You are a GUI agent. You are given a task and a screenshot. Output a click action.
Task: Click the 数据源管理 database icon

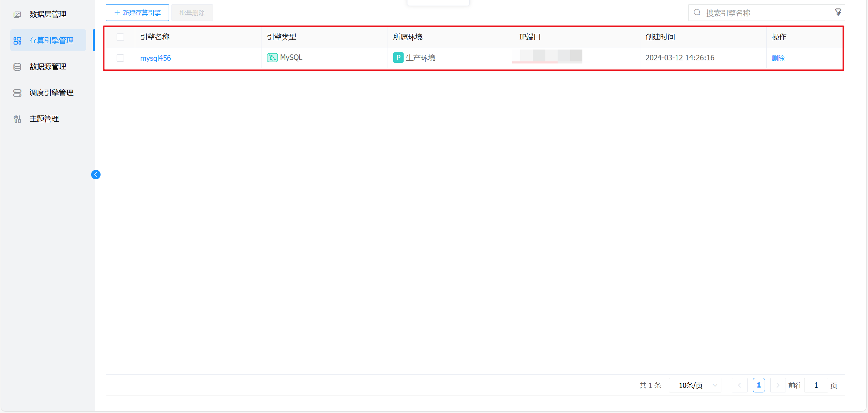pyautogui.click(x=17, y=67)
